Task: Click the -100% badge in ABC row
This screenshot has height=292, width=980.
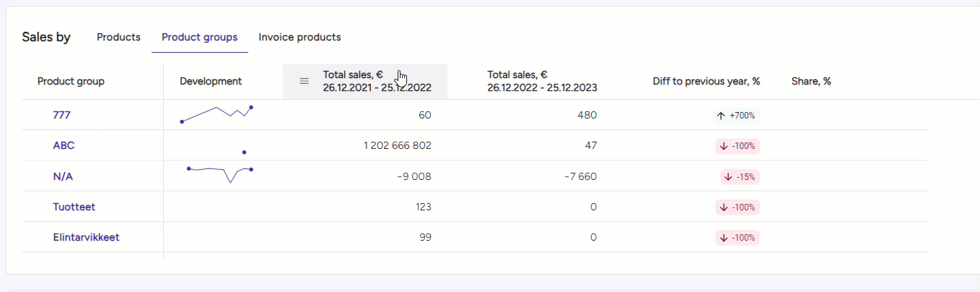Action: coord(738,145)
